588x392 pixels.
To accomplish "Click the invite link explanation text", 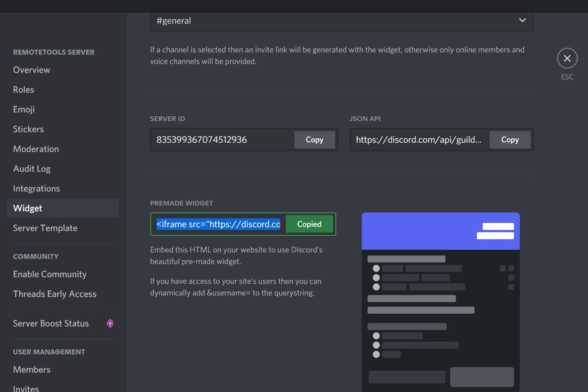I will [x=337, y=55].
